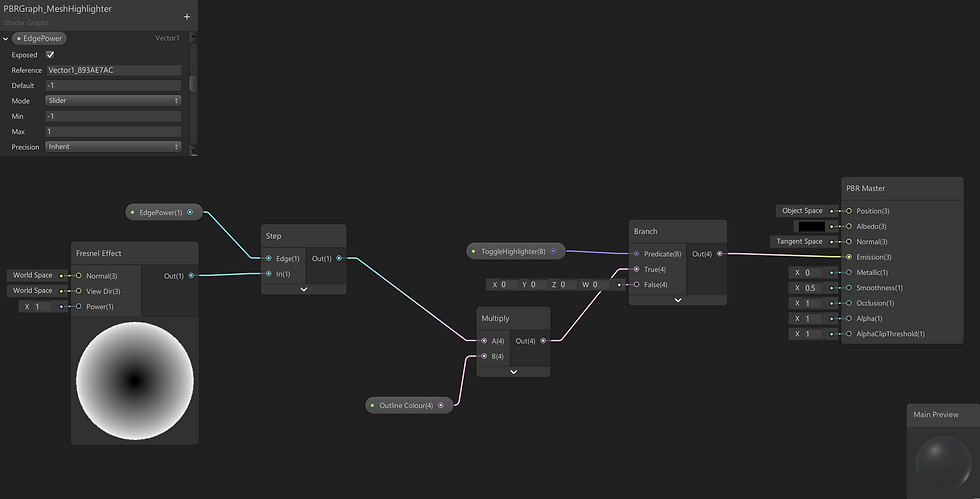Select the EdgePower(1) property node
The image size is (980, 499).
pyautogui.click(x=164, y=212)
